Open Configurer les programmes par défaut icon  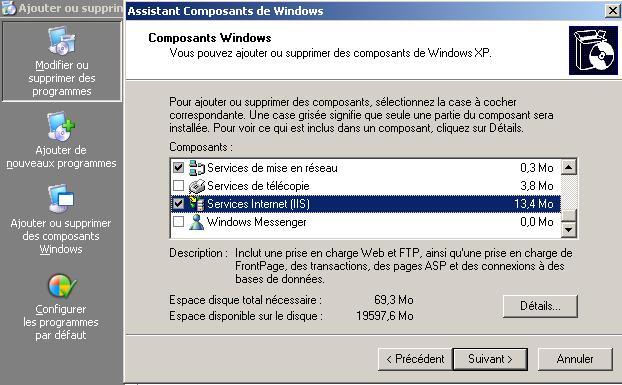click(61, 286)
